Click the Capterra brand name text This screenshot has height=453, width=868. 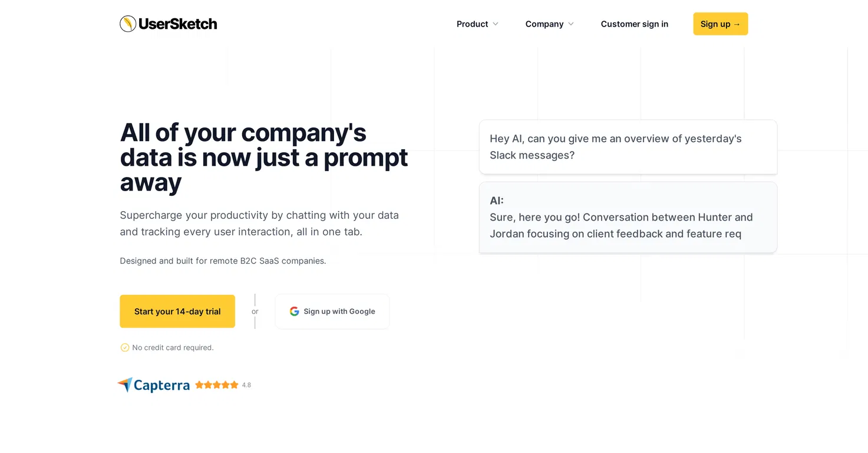pos(161,386)
